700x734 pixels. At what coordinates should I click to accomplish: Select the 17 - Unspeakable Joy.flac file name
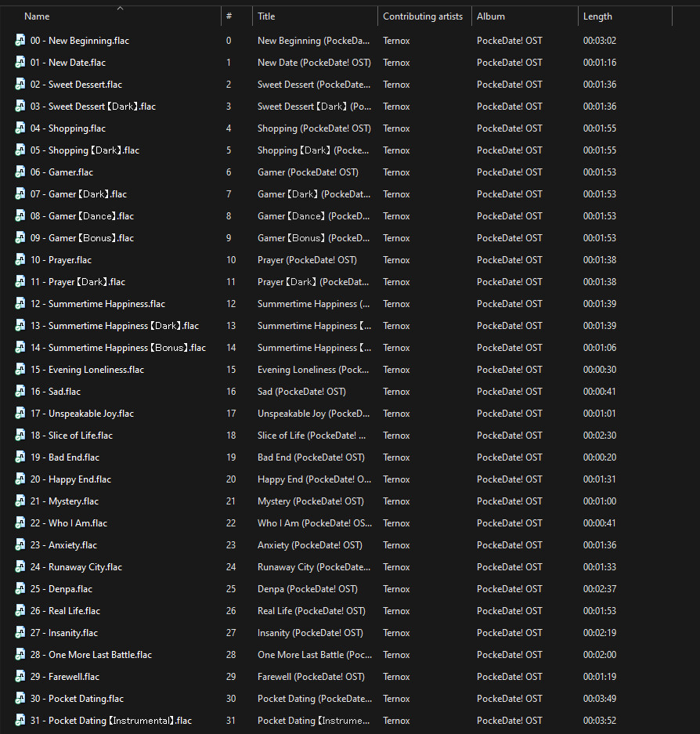[82, 414]
